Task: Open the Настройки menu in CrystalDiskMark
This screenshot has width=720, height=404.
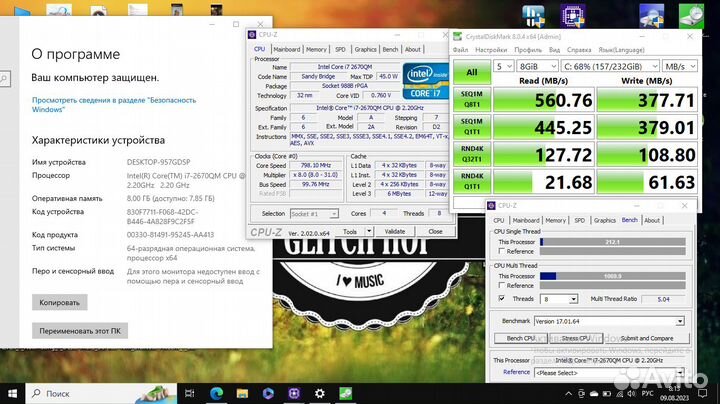Action: pos(491,50)
